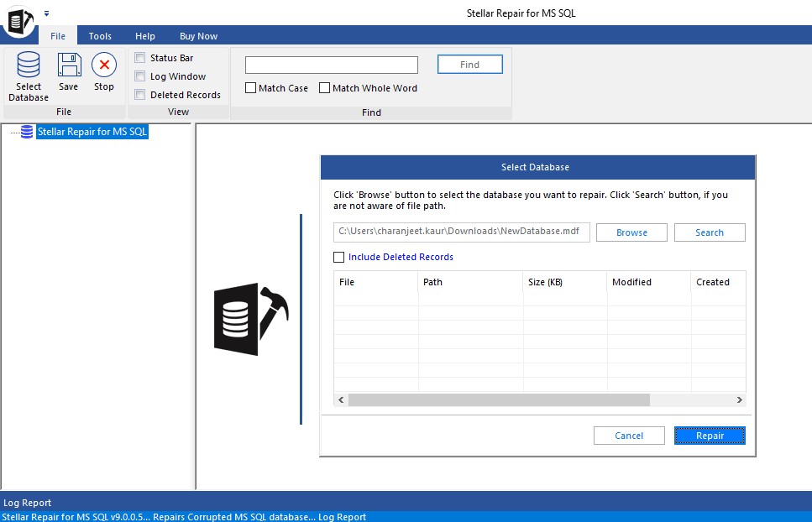
Task: Click the Save disk icon
Action: 69,65
